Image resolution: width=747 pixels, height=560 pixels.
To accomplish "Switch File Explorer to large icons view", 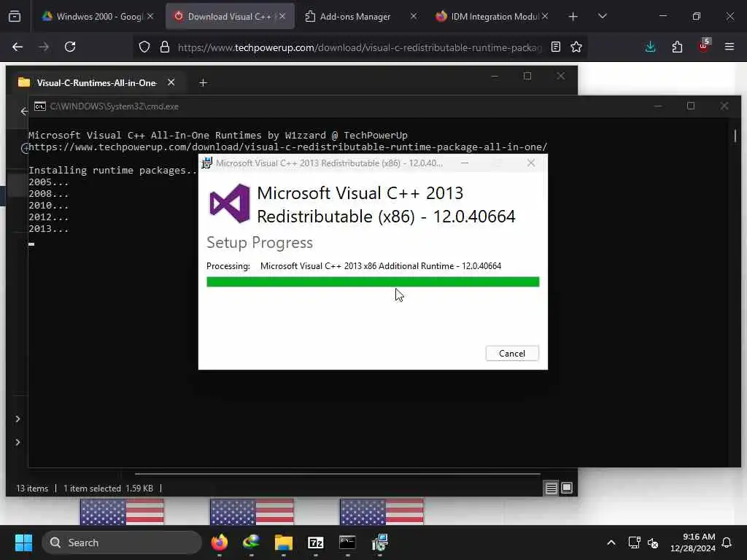I will click(x=566, y=488).
